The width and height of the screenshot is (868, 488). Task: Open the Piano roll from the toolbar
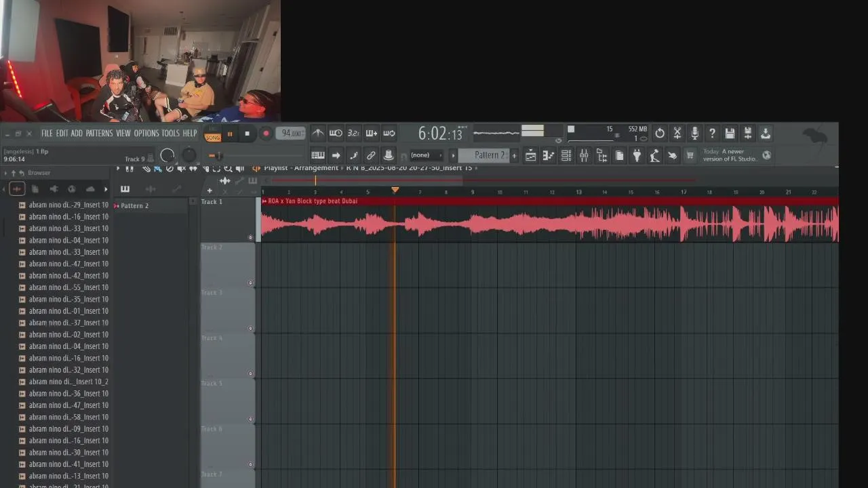click(x=549, y=155)
